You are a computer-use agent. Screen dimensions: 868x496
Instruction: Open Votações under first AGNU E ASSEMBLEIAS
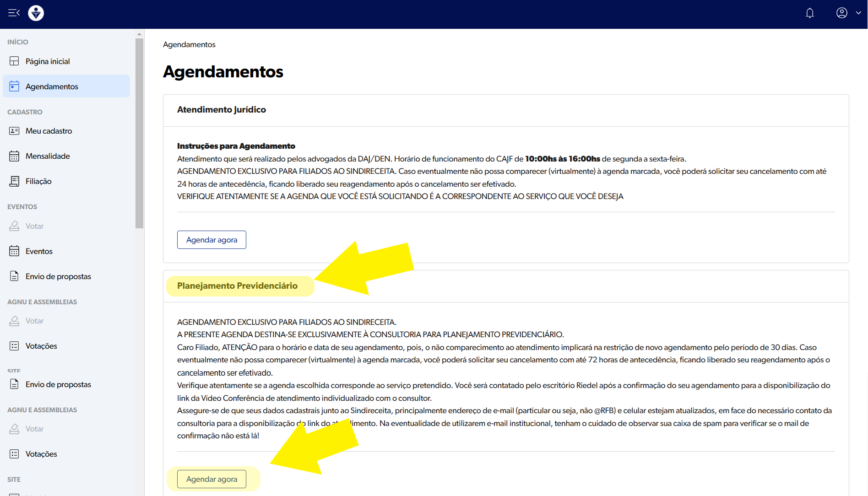[41, 346]
